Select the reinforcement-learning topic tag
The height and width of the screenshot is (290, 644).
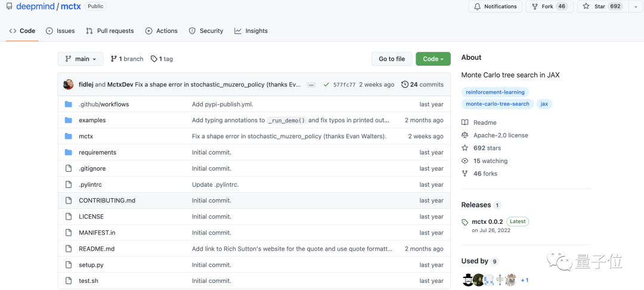click(496, 92)
